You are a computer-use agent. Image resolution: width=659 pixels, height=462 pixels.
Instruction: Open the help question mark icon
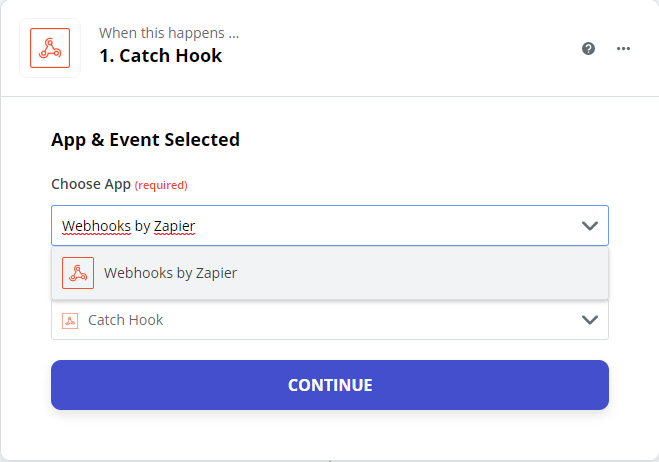click(x=588, y=49)
